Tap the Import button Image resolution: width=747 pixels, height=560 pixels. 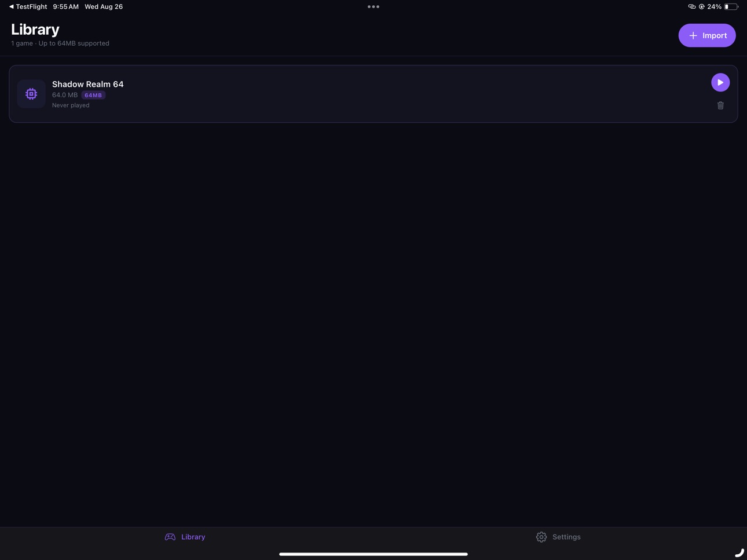(x=707, y=35)
